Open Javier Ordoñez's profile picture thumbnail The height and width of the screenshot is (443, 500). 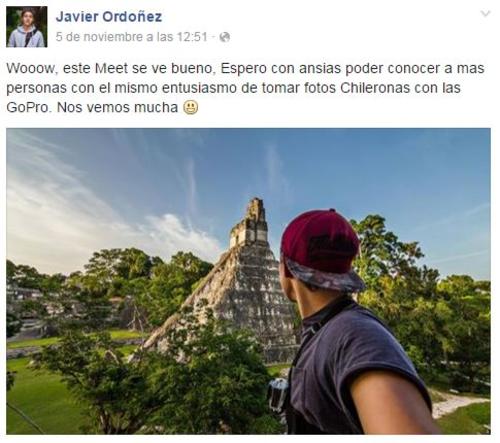point(27,27)
